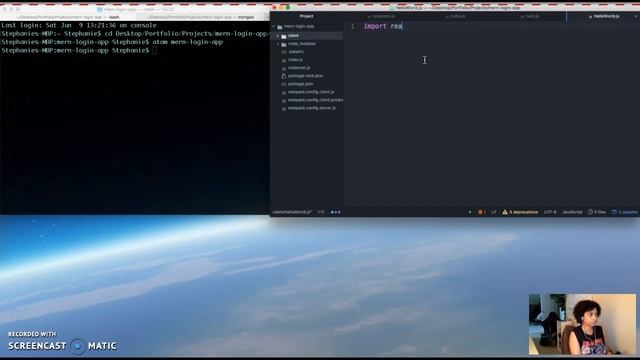
Task: Click the LF line ending selector
Action: tap(493, 212)
